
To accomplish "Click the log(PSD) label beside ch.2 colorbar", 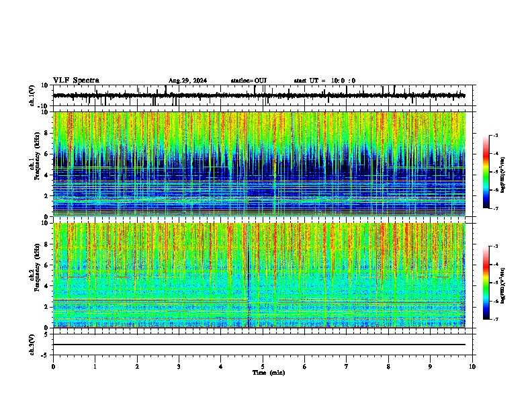I will tap(503, 286).
